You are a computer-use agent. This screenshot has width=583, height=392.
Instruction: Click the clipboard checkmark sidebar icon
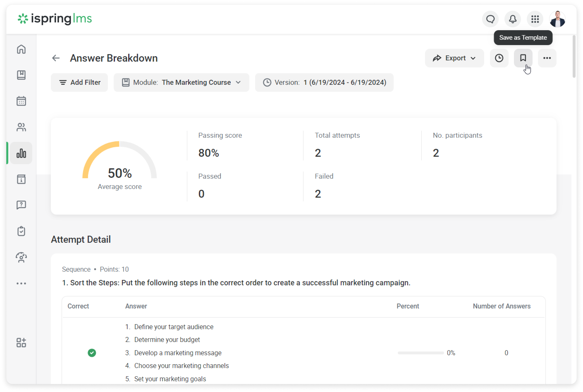pyautogui.click(x=21, y=231)
